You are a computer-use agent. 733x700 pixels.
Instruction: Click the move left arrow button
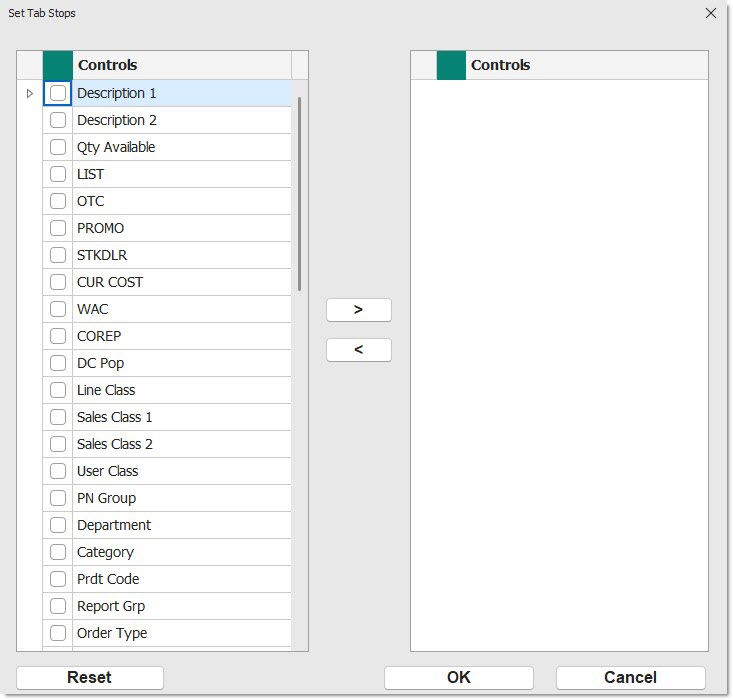[x=358, y=350]
